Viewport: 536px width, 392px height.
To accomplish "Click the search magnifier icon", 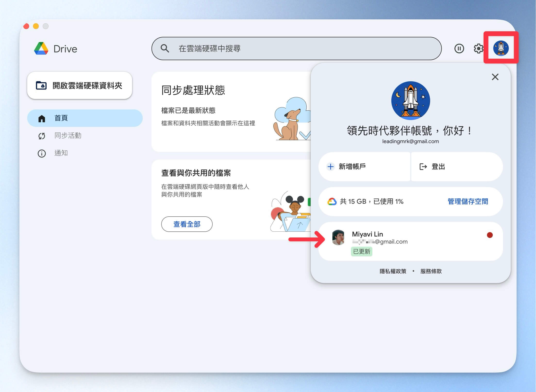I will click(x=165, y=49).
